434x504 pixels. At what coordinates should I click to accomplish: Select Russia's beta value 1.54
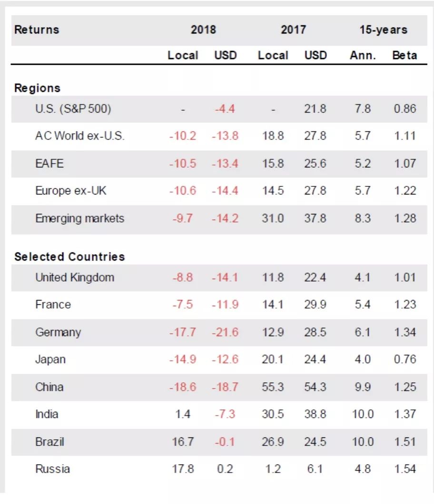(x=404, y=469)
